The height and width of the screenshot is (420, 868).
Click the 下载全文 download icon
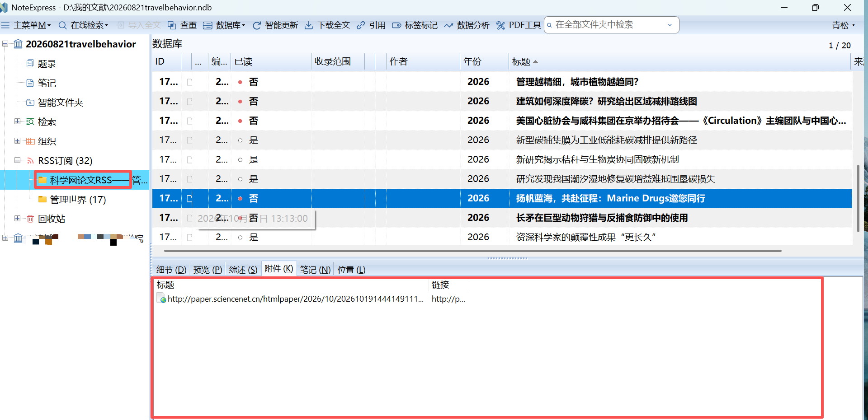click(309, 25)
